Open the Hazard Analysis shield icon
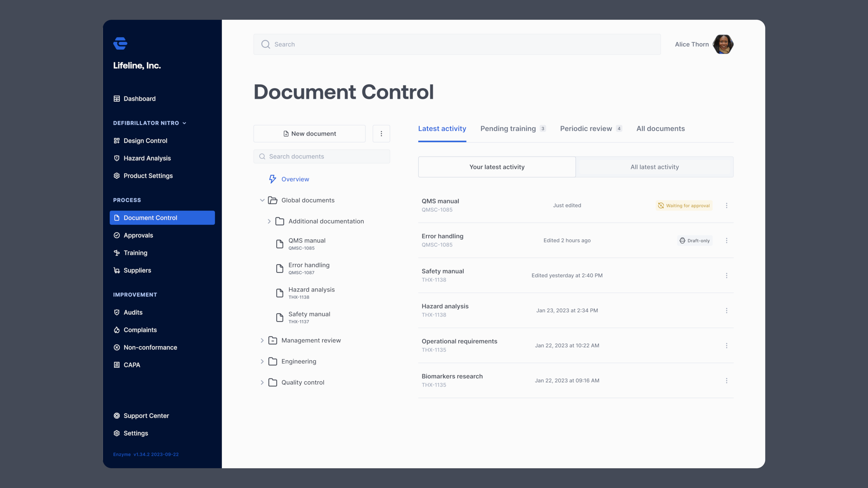868x488 pixels. coord(117,158)
